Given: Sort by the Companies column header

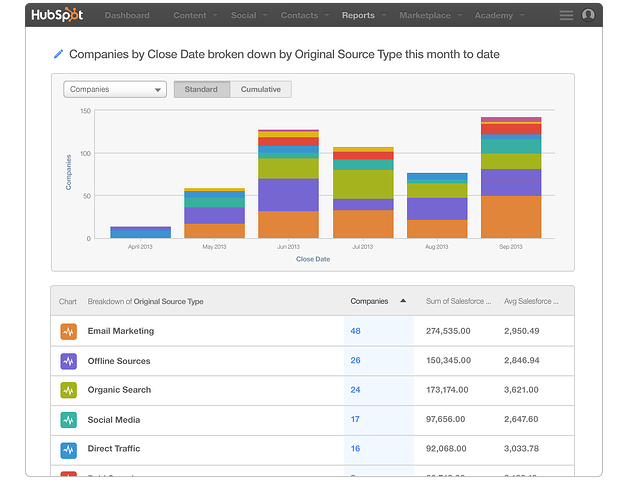Looking at the screenshot, I should tap(370, 301).
